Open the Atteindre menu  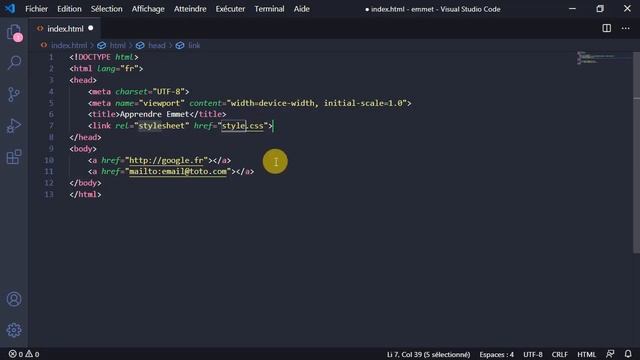(190, 9)
